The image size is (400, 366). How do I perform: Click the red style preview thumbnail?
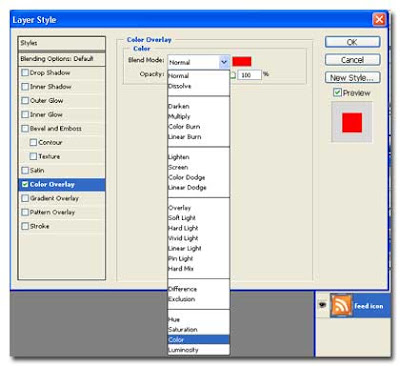(x=352, y=122)
